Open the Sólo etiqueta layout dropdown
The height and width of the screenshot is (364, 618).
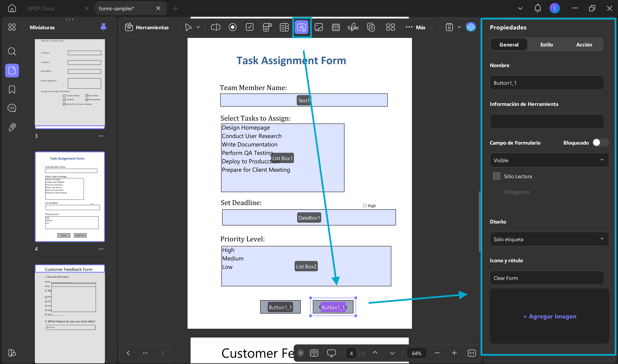coord(549,239)
